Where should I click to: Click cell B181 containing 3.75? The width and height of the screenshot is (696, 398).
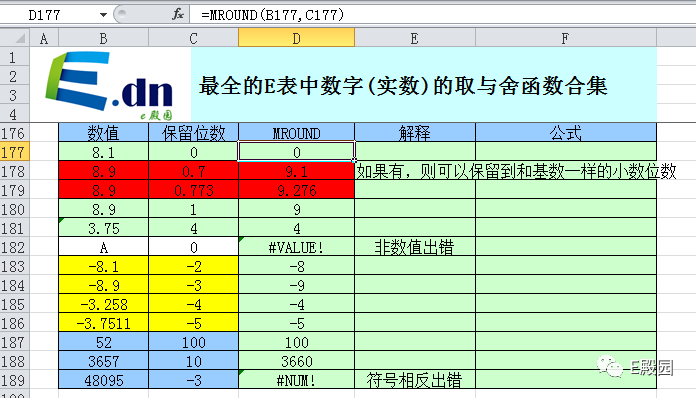pos(103,228)
